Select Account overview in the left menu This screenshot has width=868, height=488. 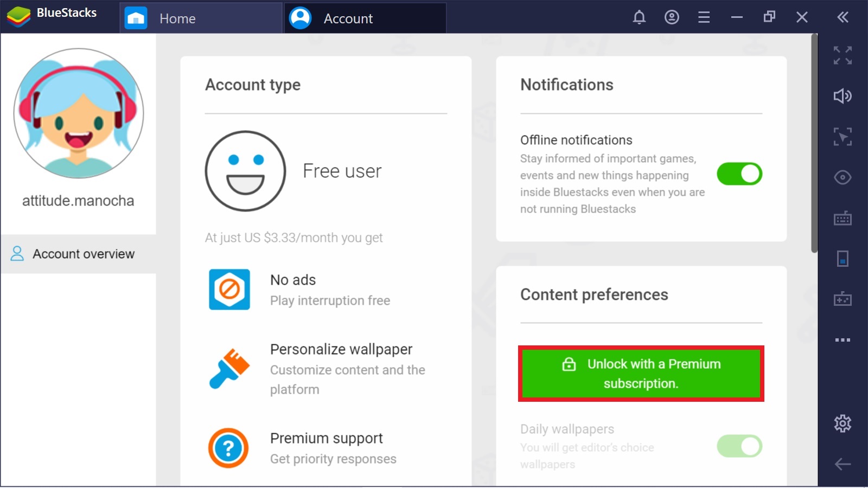pyautogui.click(x=78, y=254)
